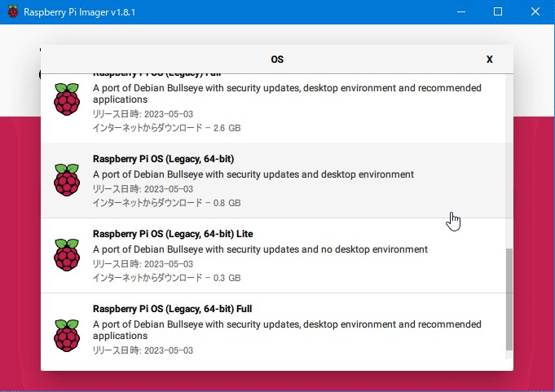Click raspberry icon beside Legacy, 64-bit entry
555x392 pixels.
coord(67,180)
